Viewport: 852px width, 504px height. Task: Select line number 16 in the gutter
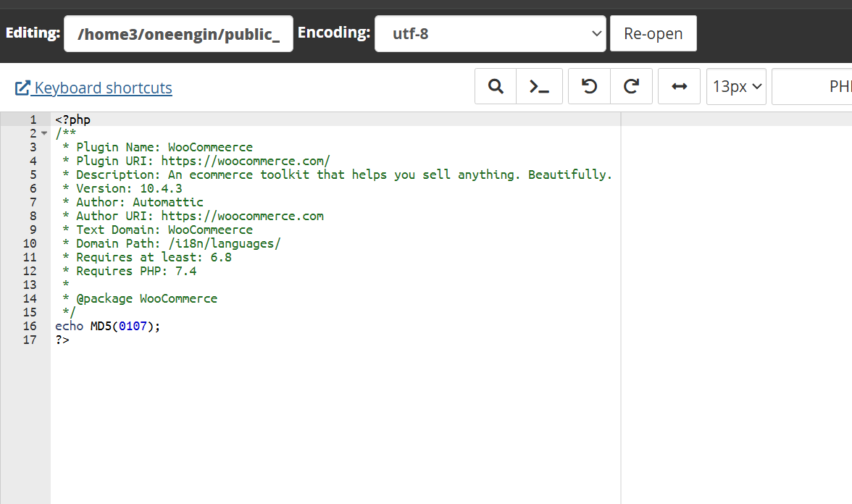[30, 326]
